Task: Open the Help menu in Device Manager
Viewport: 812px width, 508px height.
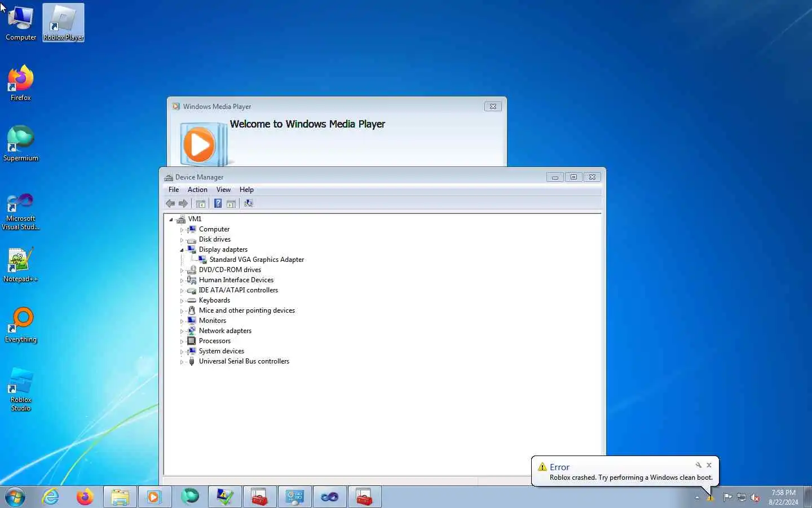Action: pyautogui.click(x=246, y=190)
